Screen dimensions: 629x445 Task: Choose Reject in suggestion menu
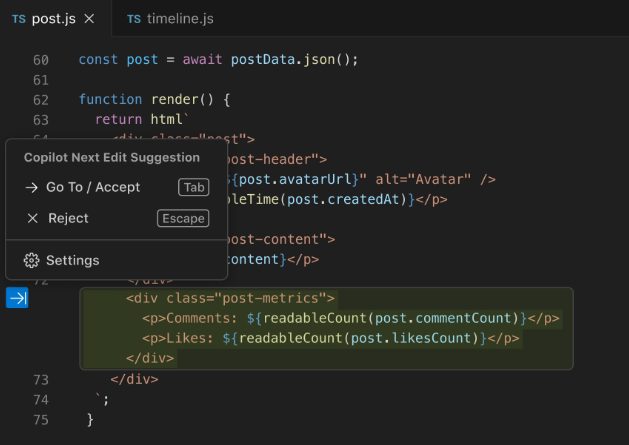117,218
